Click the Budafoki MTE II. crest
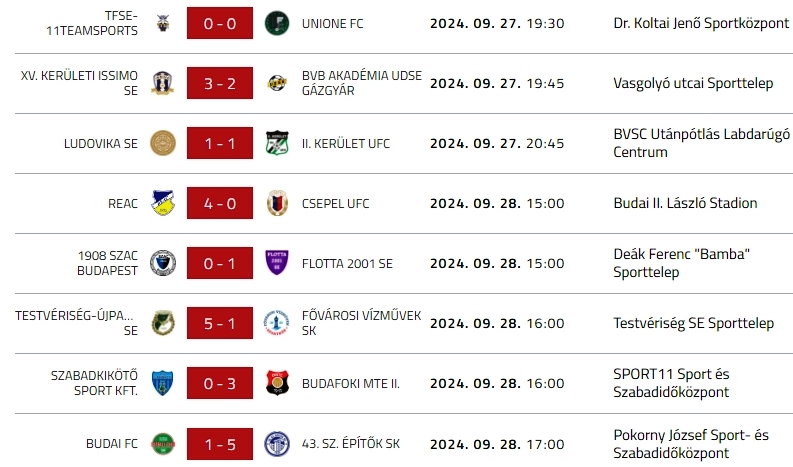This screenshot has height=467, width=793. (277, 383)
